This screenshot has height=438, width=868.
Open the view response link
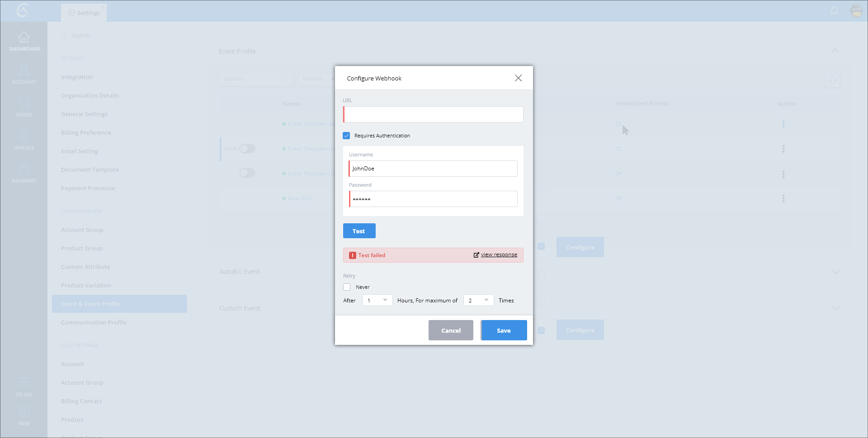[499, 255]
